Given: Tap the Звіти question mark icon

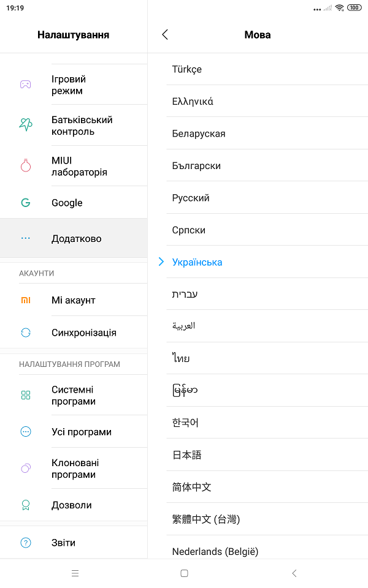Looking at the screenshot, I should click(x=26, y=543).
